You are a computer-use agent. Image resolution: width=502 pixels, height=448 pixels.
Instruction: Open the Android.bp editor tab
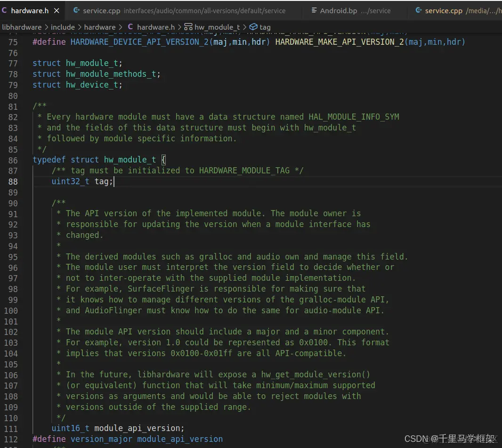(x=355, y=10)
